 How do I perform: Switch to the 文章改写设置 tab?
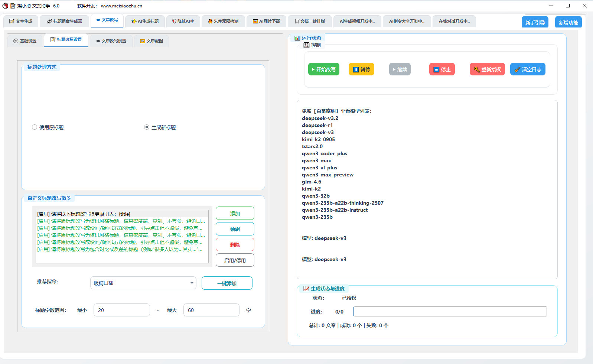[x=111, y=41]
